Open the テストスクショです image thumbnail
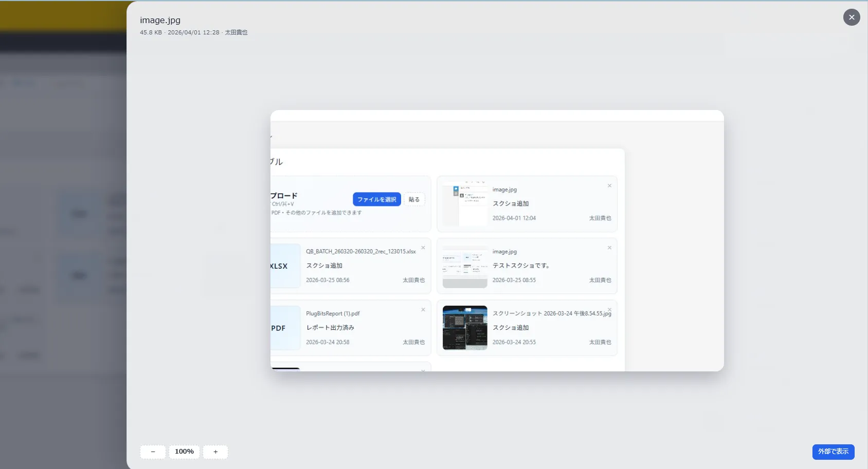 [x=465, y=266]
